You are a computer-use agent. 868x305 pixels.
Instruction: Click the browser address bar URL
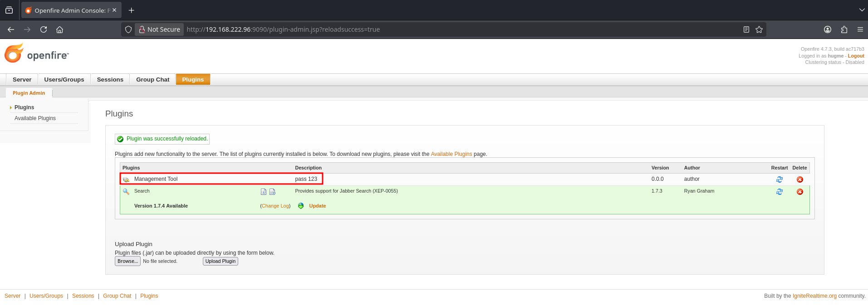click(x=283, y=29)
